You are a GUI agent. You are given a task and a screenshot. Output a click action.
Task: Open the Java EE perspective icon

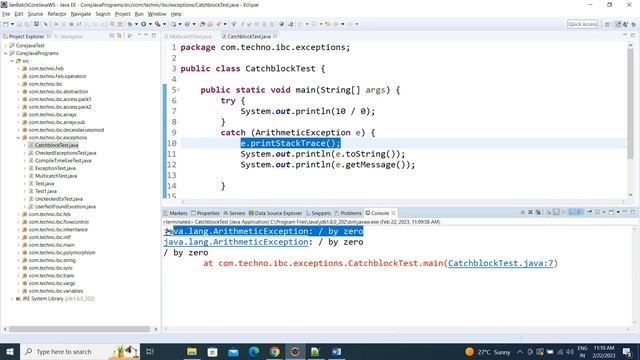(618, 24)
